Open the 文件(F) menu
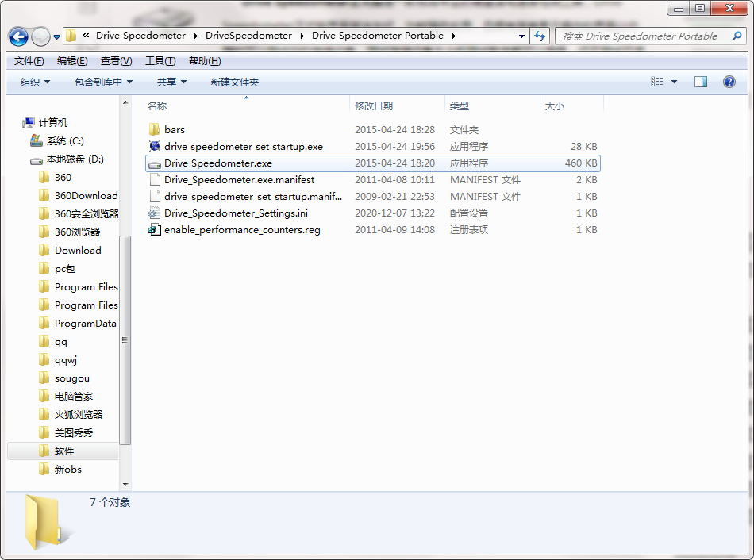The height and width of the screenshot is (560, 754). (x=29, y=61)
